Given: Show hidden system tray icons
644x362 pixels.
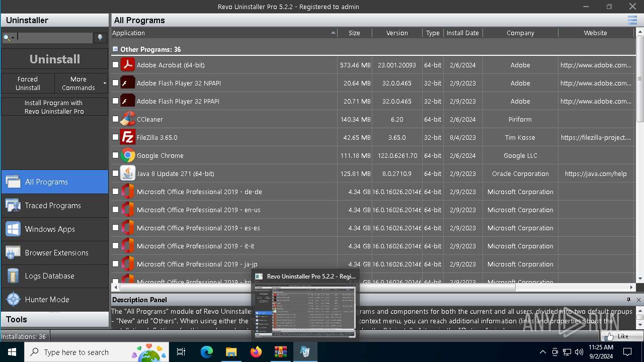Looking at the screenshot, I should tap(542, 352).
